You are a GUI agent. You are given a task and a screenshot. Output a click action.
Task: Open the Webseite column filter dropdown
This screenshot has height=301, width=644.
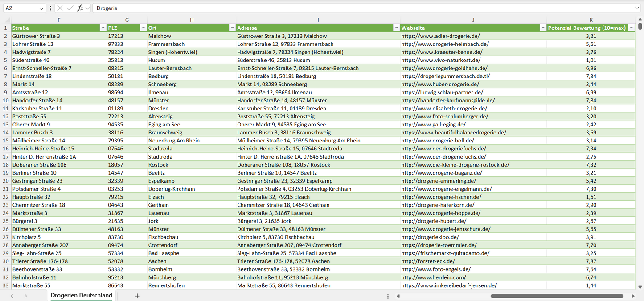click(x=542, y=28)
